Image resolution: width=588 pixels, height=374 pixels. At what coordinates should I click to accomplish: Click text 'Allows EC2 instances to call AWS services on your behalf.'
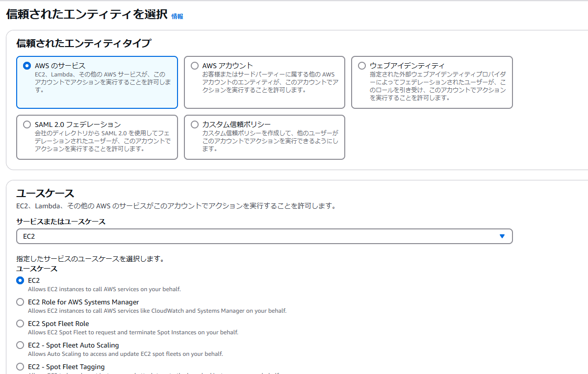click(x=104, y=289)
